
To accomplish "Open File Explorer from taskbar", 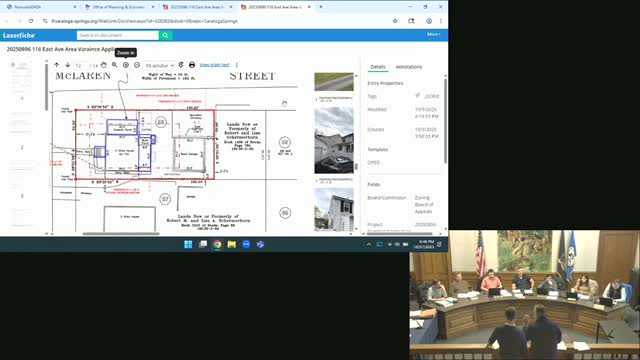I will click(232, 244).
